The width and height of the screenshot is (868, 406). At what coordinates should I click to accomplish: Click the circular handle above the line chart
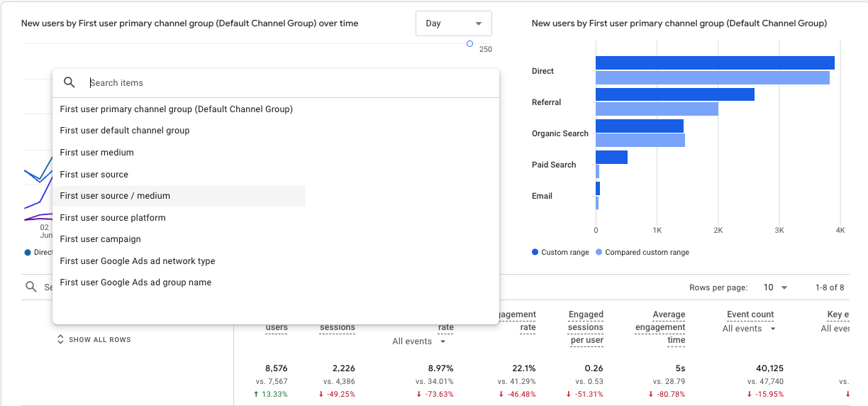(x=469, y=44)
